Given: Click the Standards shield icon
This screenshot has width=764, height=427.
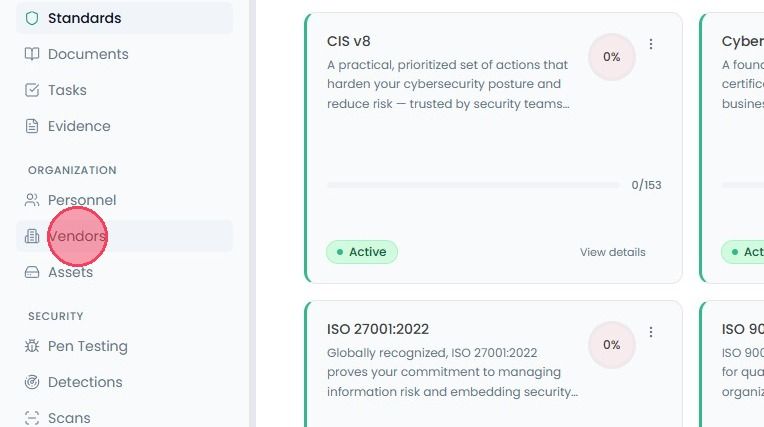Looking at the screenshot, I should point(32,18).
